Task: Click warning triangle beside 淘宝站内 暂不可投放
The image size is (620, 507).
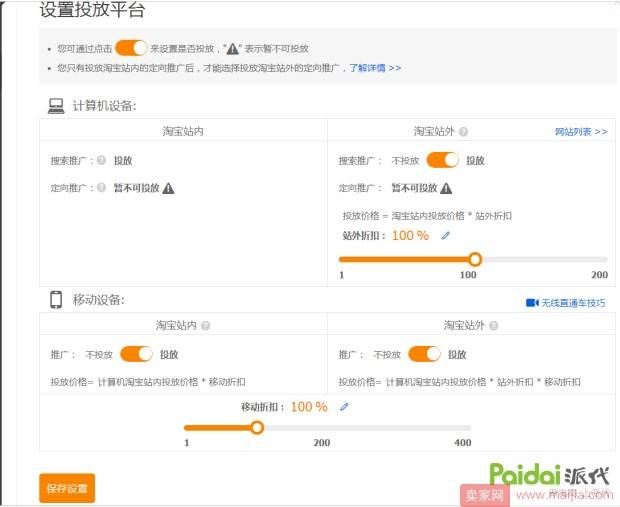Action: tap(168, 188)
